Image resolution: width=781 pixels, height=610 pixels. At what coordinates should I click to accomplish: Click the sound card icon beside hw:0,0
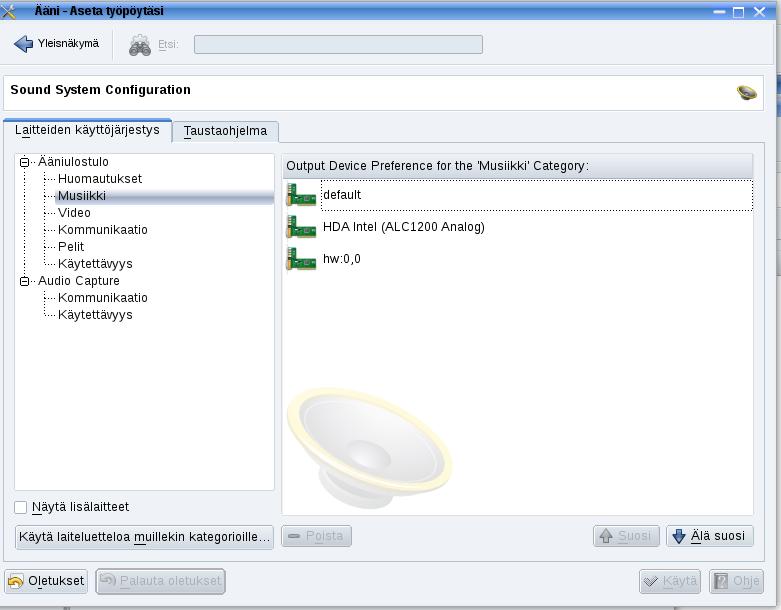[301, 259]
